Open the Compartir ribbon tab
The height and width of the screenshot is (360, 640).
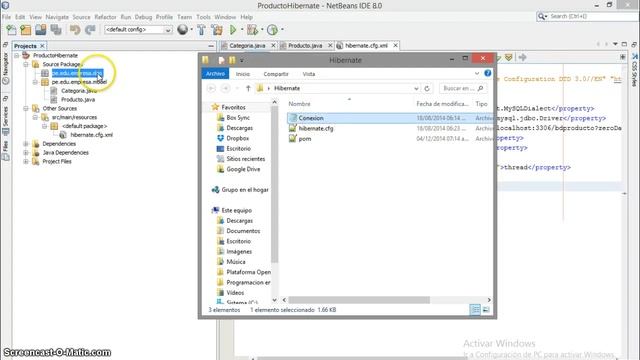click(276, 74)
